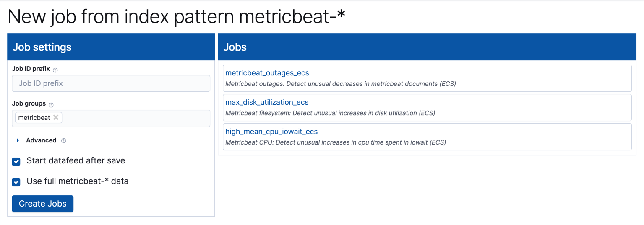This screenshot has height=225, width=644.
Task: Click the New job page title
Action: [176, 17]
